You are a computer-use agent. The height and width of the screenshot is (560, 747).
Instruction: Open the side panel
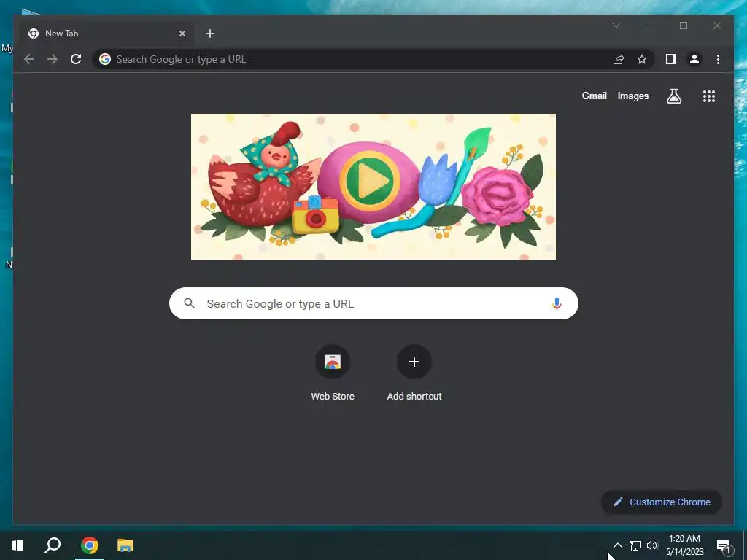point(671,59)
